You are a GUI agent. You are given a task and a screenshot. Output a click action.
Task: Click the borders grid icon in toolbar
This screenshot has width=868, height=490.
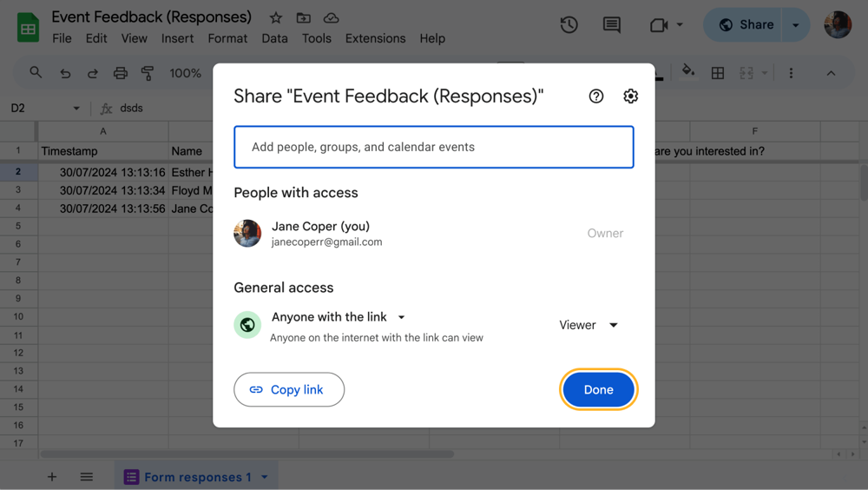click(718, 73)
